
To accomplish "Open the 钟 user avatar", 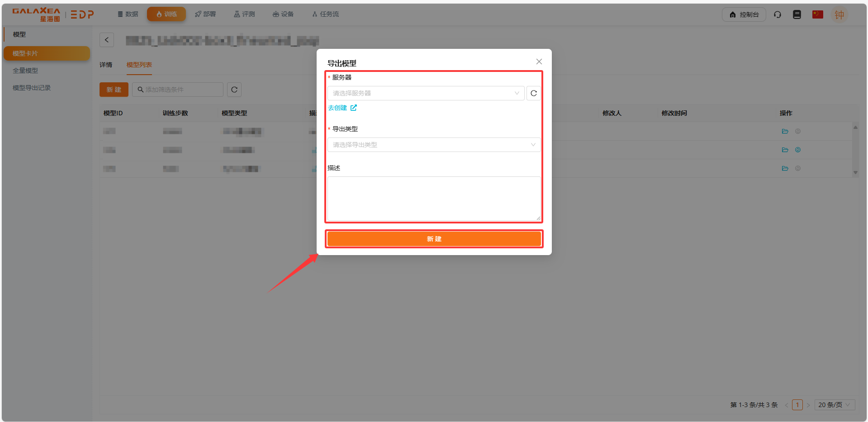I will (839, 14).
